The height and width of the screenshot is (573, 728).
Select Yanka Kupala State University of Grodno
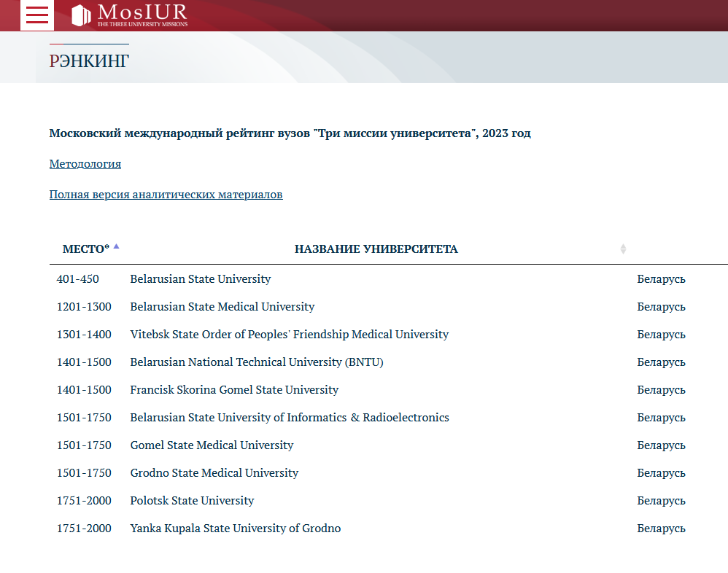[236, 529]
